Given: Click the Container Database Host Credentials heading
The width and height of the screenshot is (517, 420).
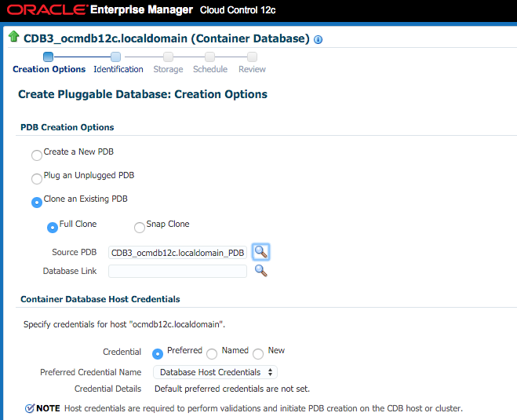Looking at the screenshot, I should click(x=100, y=299).
